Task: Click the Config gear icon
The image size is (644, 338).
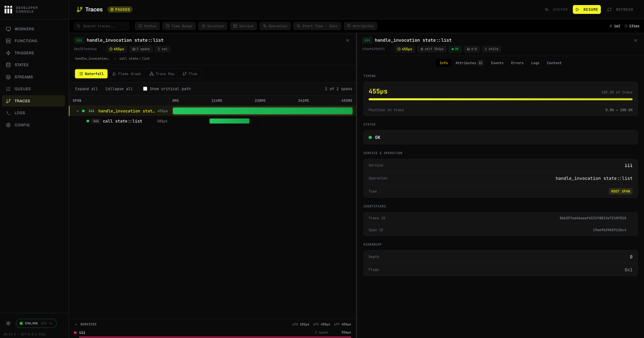Action: (8, 125)
